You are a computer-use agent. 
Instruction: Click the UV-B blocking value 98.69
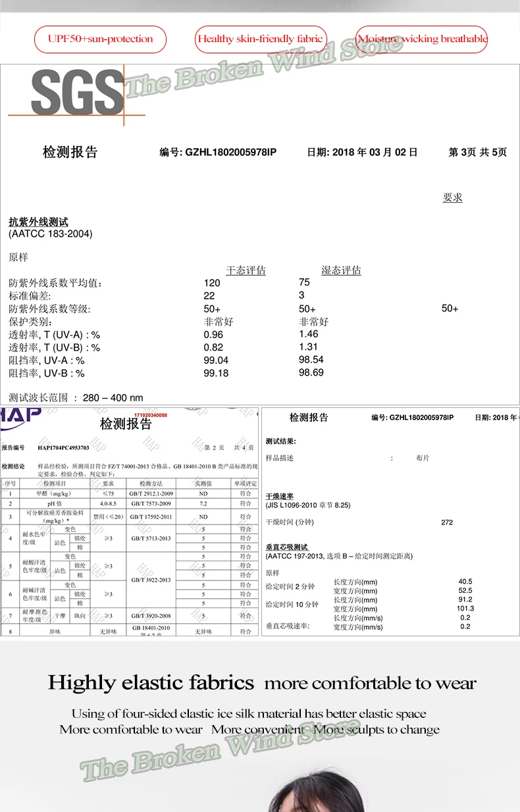311,372
